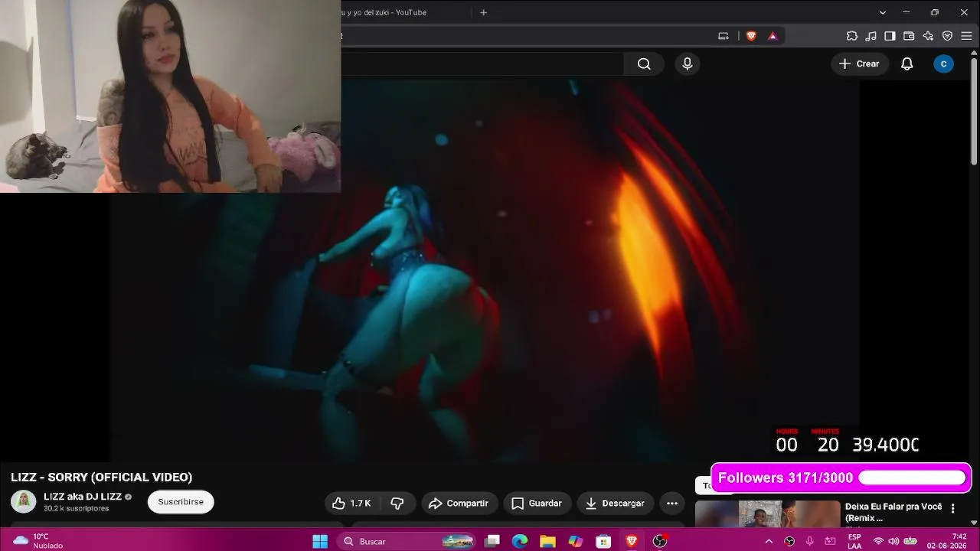
Task: Open the browser extensions puzzle icon
Action: [851, 36]
